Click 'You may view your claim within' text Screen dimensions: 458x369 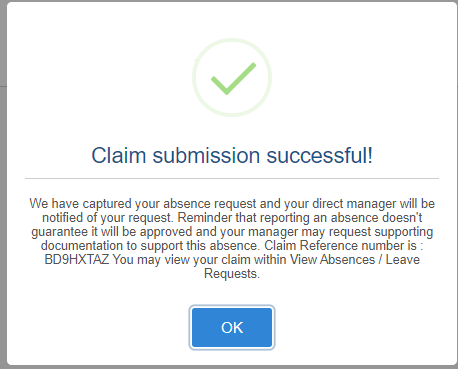200,259
